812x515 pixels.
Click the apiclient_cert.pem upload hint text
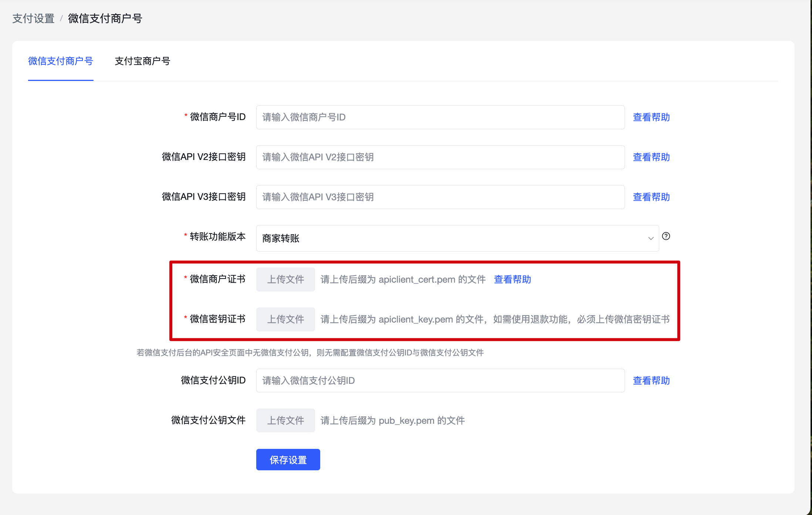click(x=403, y=279)
